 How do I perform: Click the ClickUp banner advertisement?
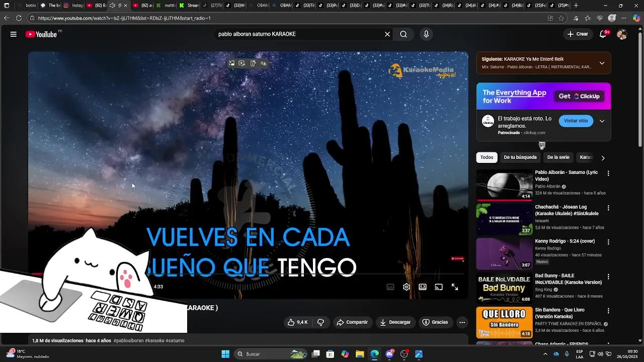click(x=543, y=96)
